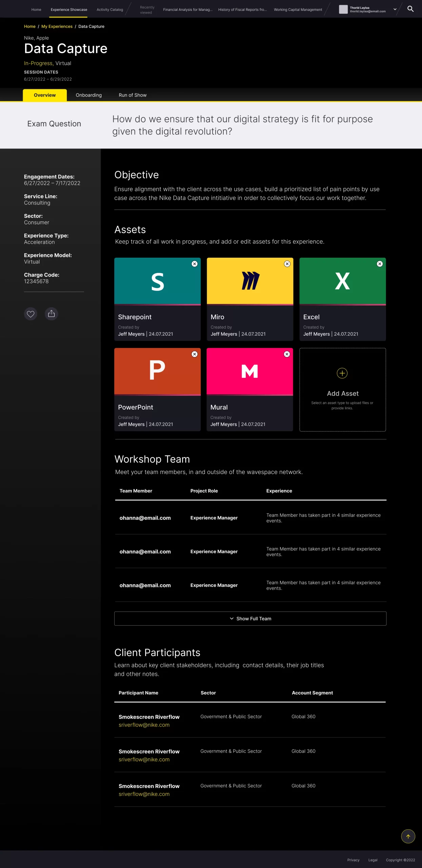The image size is (422, 868).
Task: Open the Sharepoint asset thumbnail
Action: (157, 281)
